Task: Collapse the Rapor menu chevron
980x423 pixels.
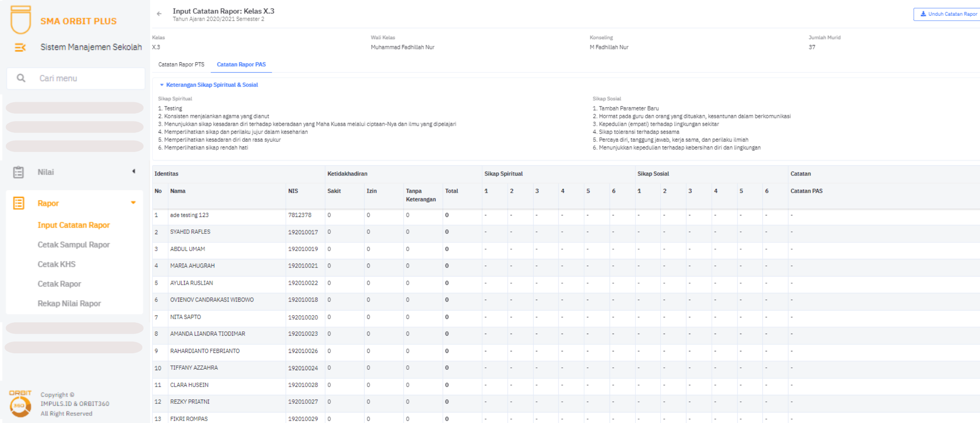Action: point(133,202)
